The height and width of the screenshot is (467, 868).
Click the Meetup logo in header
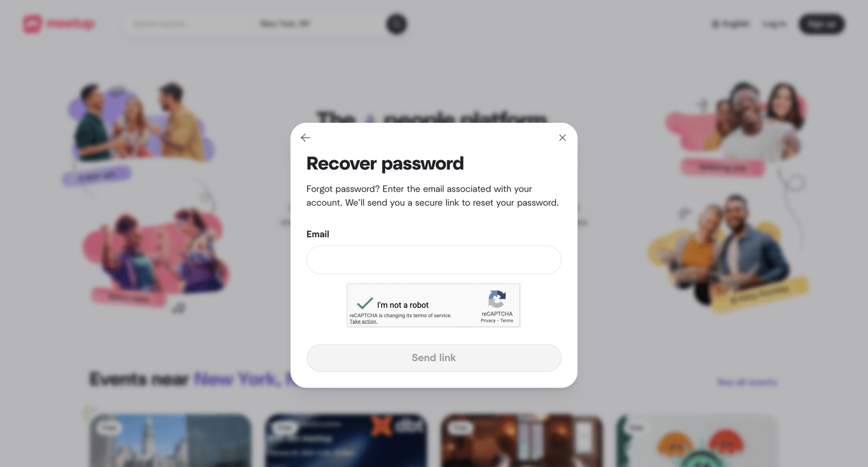[x=59, y=24]
